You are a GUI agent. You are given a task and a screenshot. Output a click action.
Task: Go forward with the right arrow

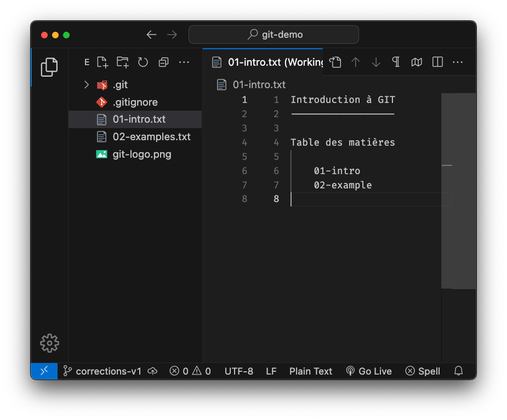tap(172, 34)
